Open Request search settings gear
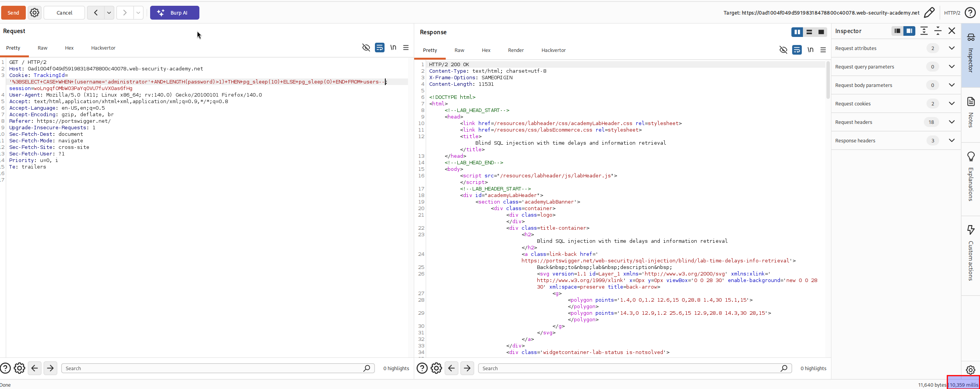This screenshot has width=980, height=389. (x=20, y=369)
